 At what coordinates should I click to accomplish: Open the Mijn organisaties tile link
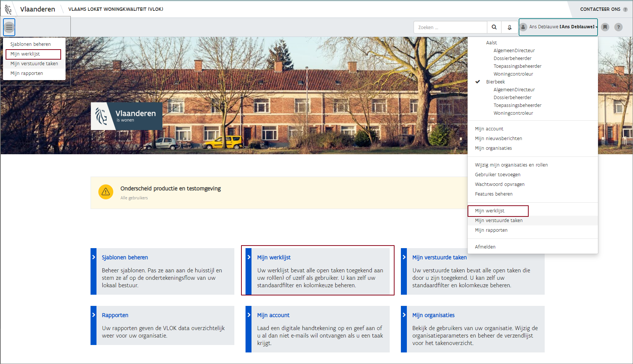point(433,315)
